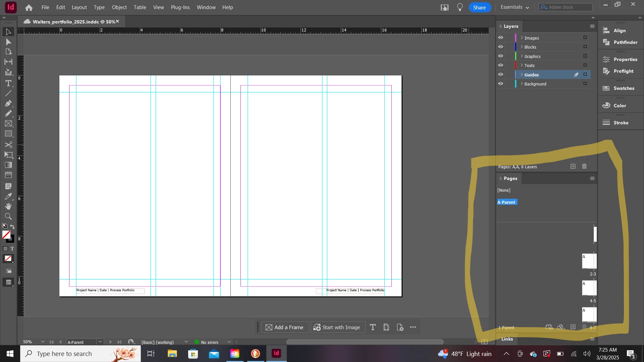Expand the Graphics layer
The width and height of the screenshot is (644, 362).
coord(522,56)
